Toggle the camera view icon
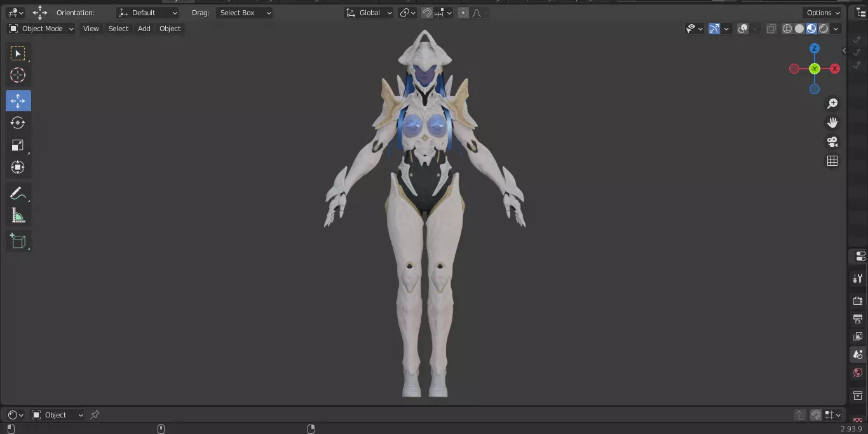 pyautogui.click(x=832, y=142)
